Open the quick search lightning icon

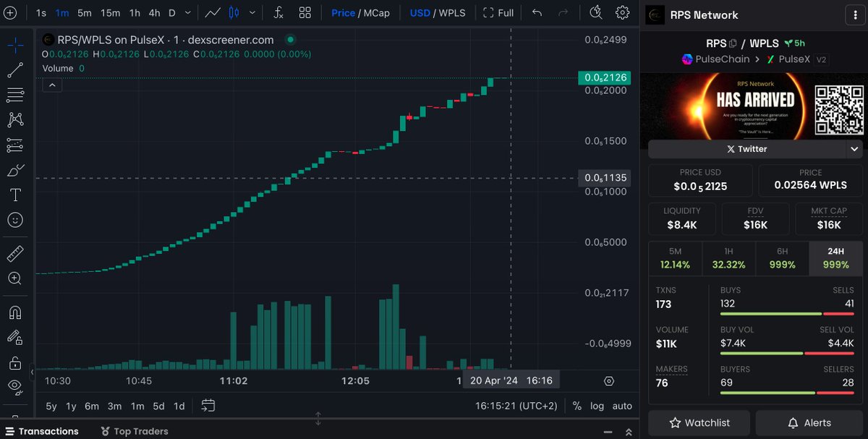[x=596, y=12]
